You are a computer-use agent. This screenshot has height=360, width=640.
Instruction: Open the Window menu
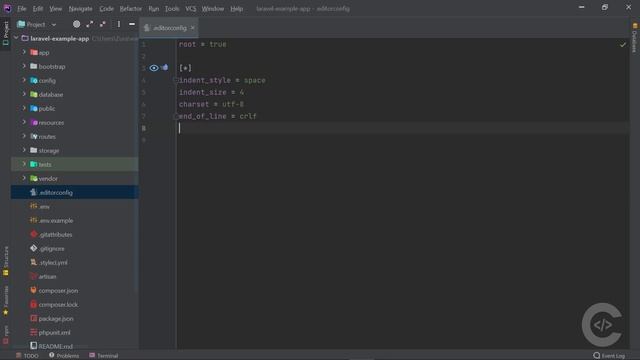click(x=213, y=9)
